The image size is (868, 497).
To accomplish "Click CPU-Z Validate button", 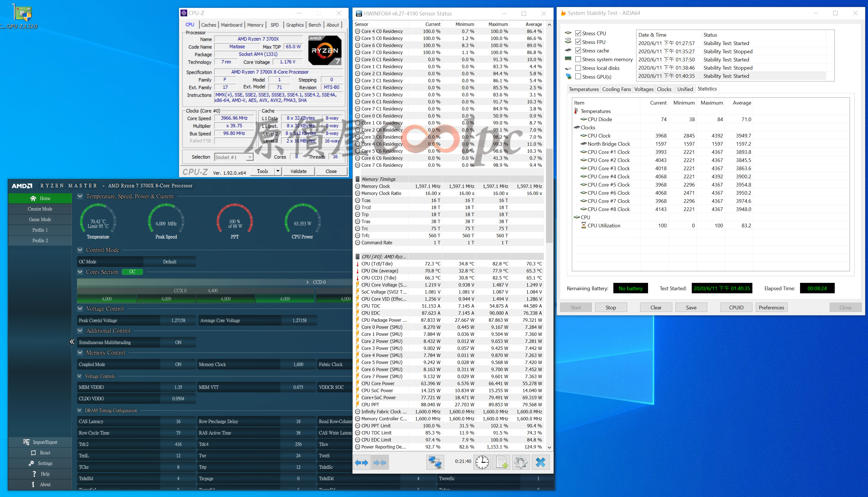I will [x=298, y=171].
